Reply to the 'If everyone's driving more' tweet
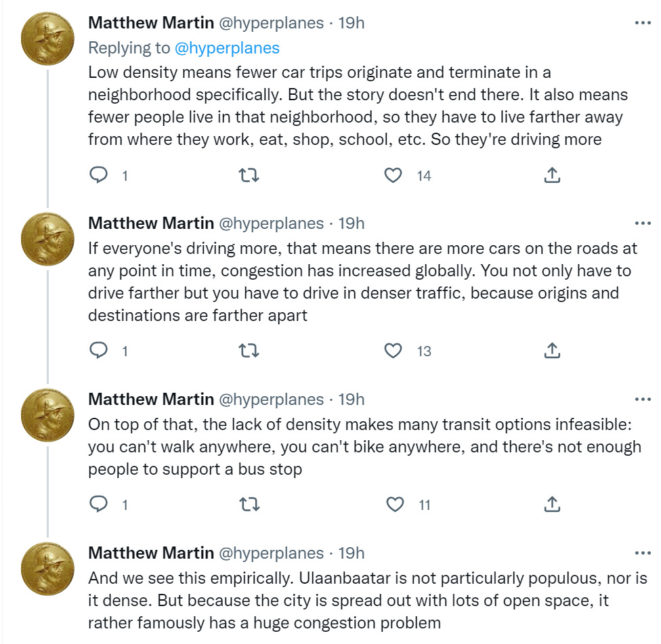This screenshot has width=661, height=644. tap(99, 351)
